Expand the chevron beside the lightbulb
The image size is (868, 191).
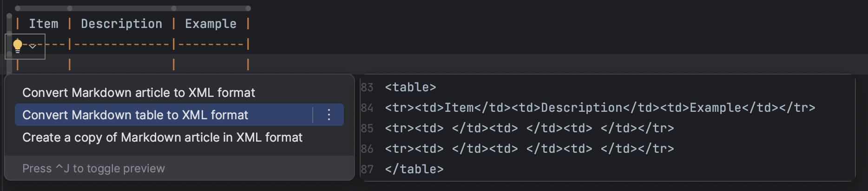(x=33, y=46)
